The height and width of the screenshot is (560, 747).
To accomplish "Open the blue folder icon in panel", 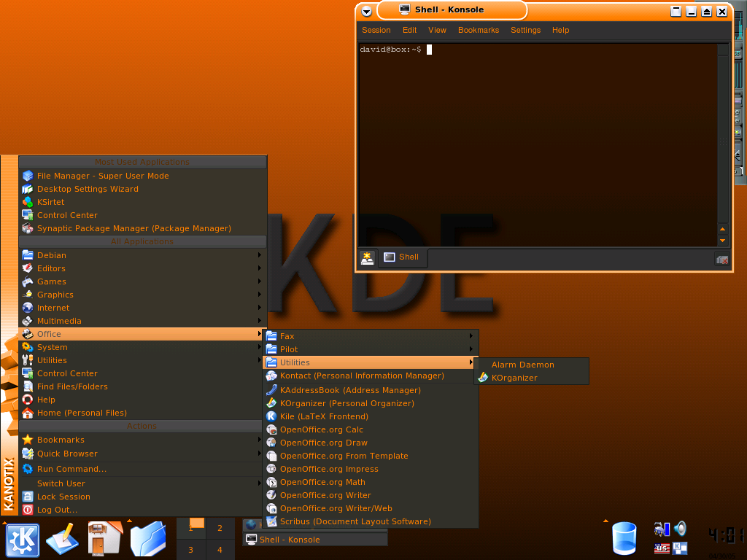I will pos(148,539).
